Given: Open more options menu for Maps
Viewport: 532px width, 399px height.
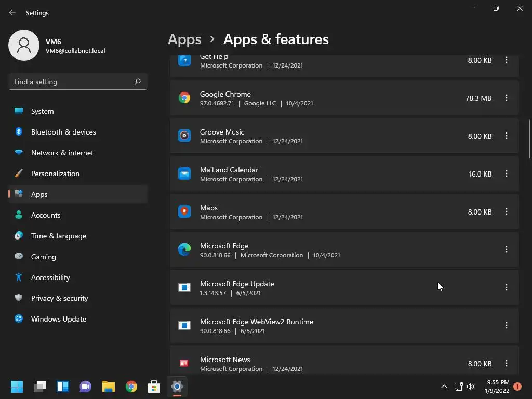Looking at the screenshot, I should 507,212.
